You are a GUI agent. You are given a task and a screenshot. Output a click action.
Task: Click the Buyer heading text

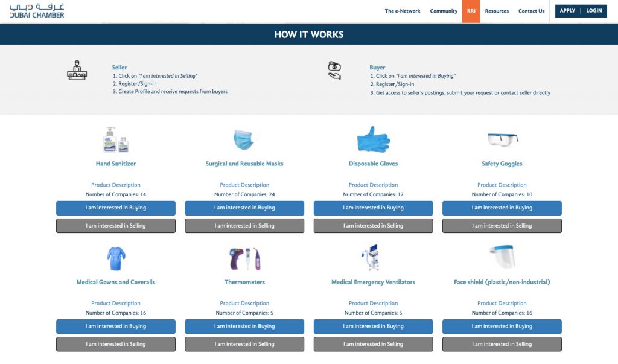(377, 68)
